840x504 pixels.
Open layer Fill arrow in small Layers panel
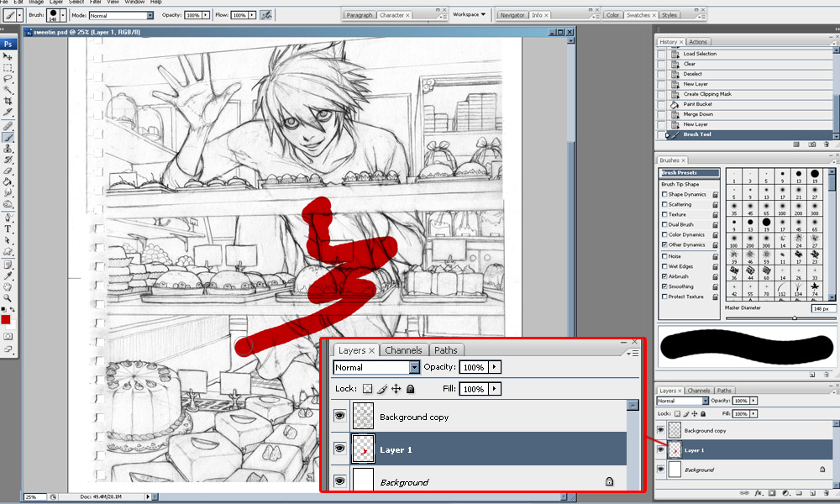tap(753, 413)
